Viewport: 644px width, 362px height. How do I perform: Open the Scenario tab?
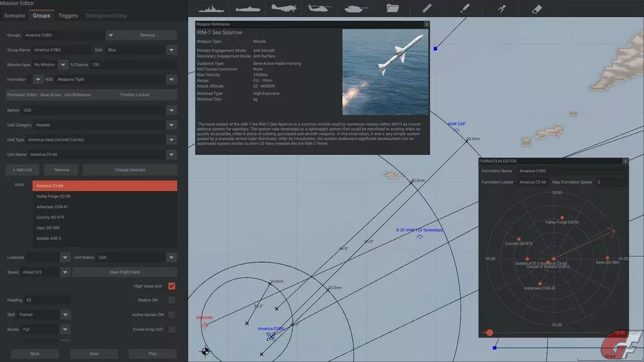tap(14, 15)
